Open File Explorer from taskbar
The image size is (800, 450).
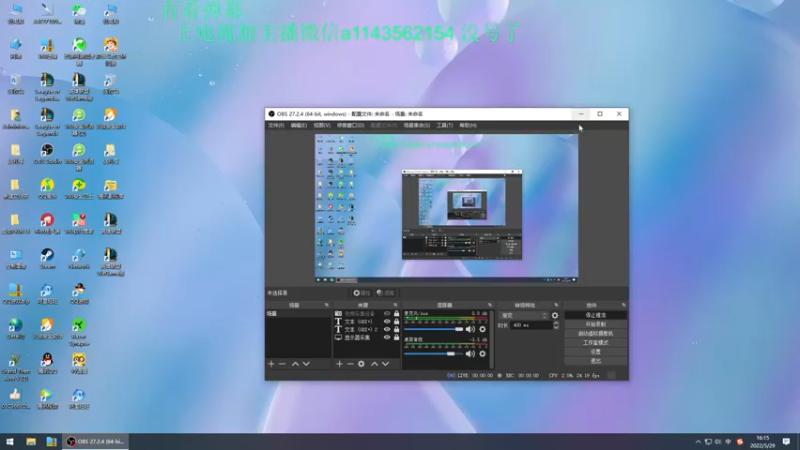[x=31, y=441]
